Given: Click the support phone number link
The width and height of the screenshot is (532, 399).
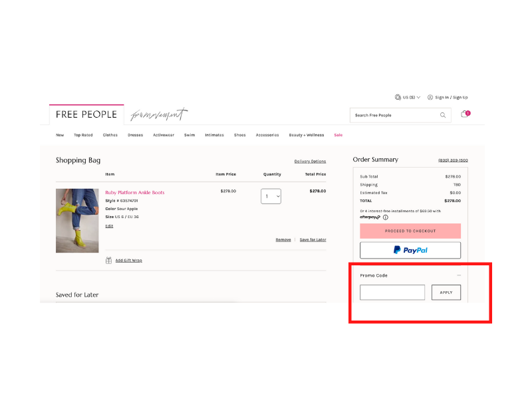Looking at the screenshot, I should (453, 160).
